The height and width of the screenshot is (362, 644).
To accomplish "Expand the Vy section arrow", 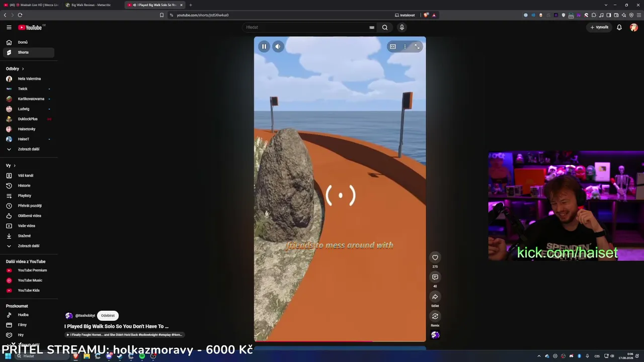I will pos(15,165).
